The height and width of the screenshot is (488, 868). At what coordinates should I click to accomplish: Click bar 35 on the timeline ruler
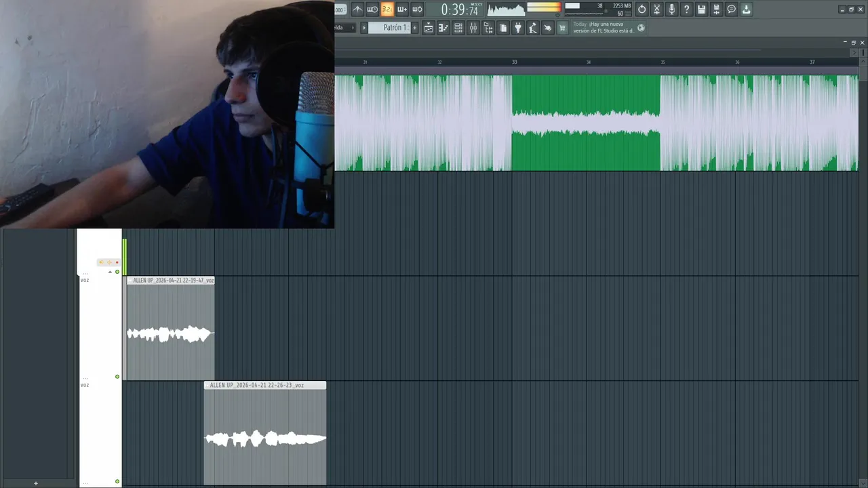pyautogui.click(x=663, y=62)
